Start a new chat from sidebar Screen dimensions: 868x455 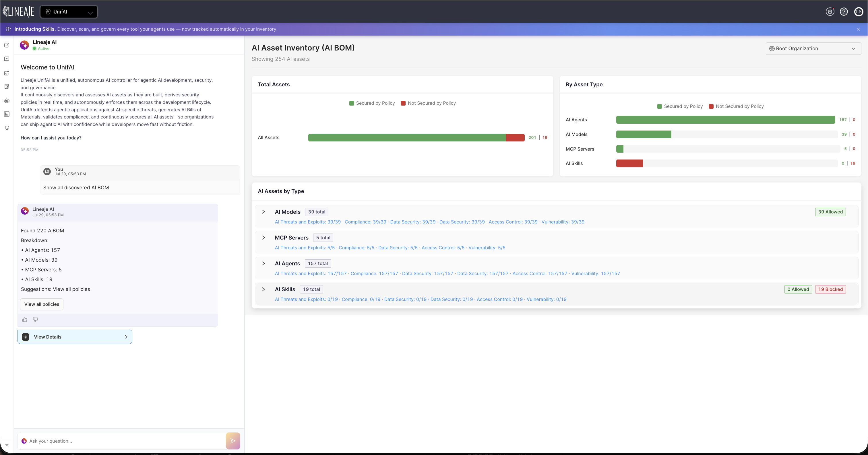click(7, 59)
